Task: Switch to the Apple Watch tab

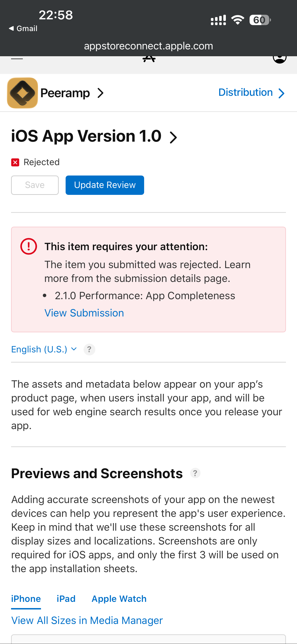Action: pyautogui.click(x=119, y=599)
